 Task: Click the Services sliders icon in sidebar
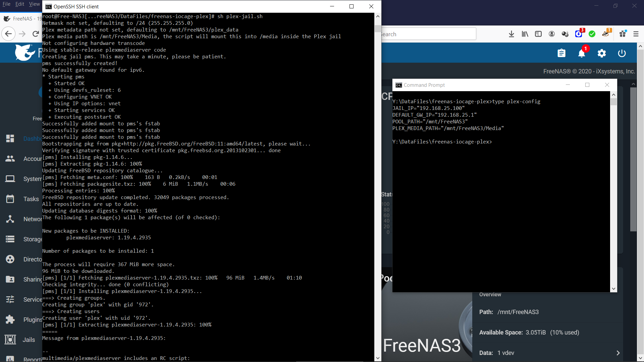10,299
